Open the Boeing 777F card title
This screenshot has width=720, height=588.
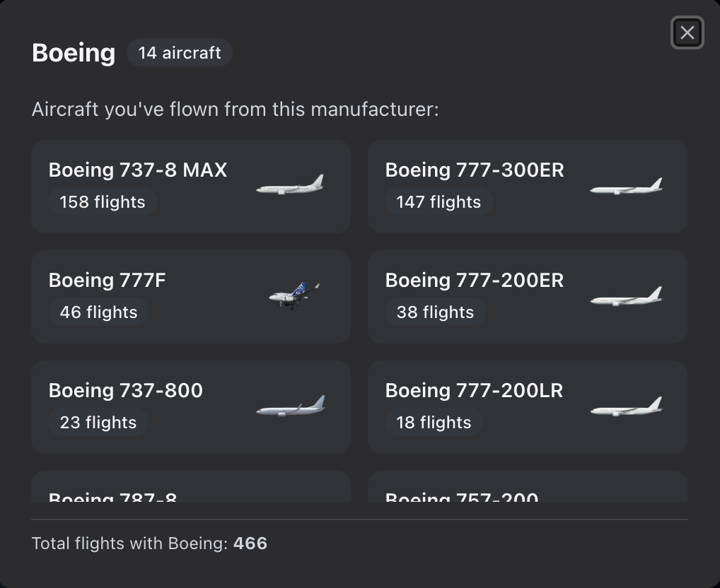pyautogui.click(x=108, y=281)
